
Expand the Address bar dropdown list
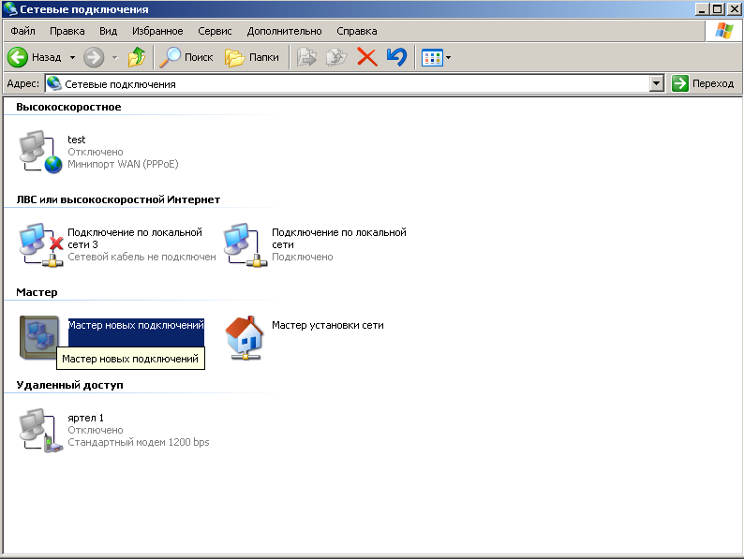pos(656,84)
